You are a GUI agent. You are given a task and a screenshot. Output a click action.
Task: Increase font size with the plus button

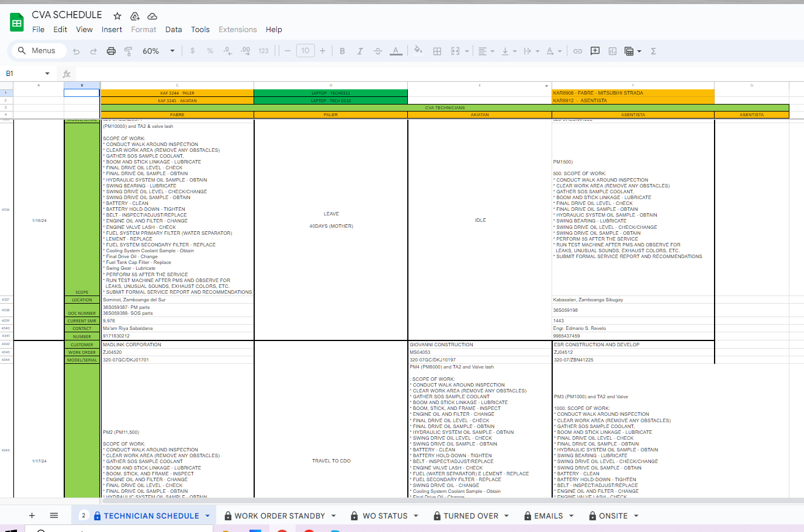[x=323, y=51]
